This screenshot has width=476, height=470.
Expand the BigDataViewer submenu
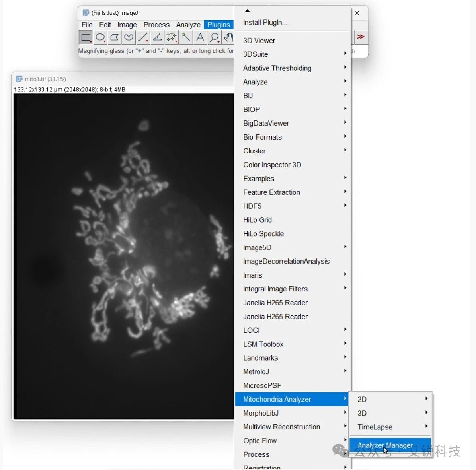point(293,123)
